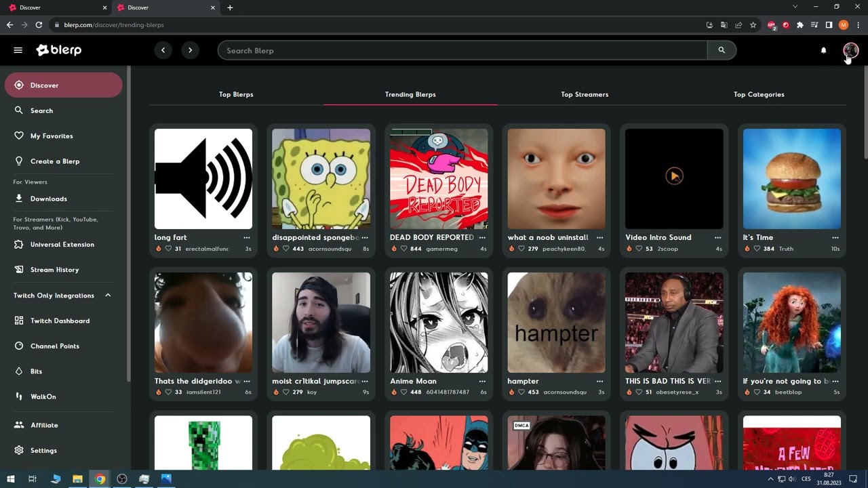Go back with the left arrow button
This screenshot has height=488, width=868.
163,50
